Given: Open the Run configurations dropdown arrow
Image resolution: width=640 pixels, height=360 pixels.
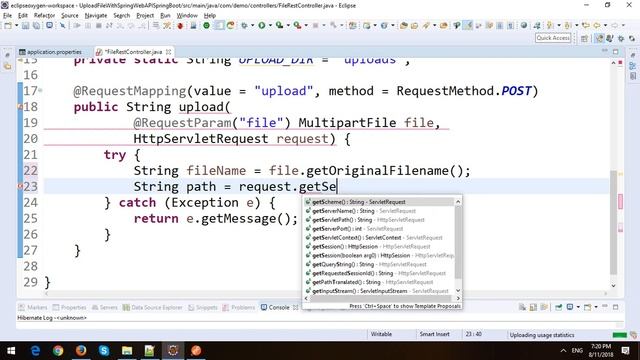Looking at the screenshot, I should 270,26.
